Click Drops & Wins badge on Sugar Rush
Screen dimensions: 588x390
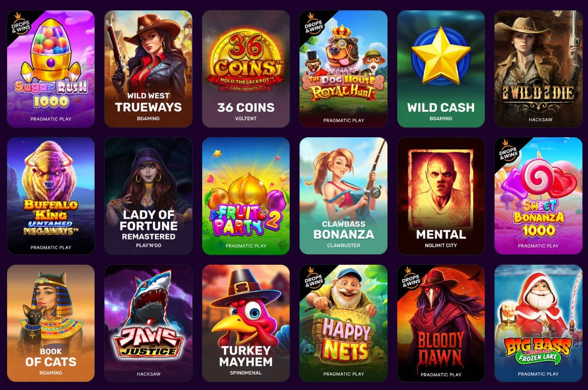(20, 24)
